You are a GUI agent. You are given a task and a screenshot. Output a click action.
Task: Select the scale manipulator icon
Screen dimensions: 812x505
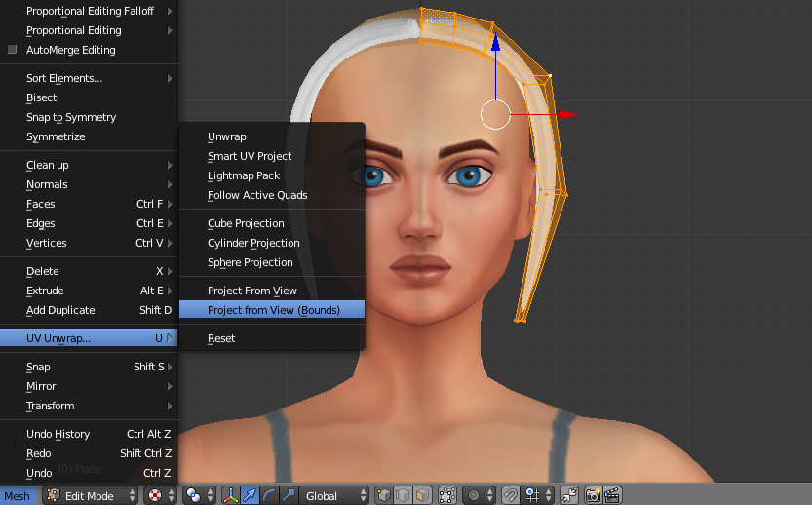click(288, 495)
